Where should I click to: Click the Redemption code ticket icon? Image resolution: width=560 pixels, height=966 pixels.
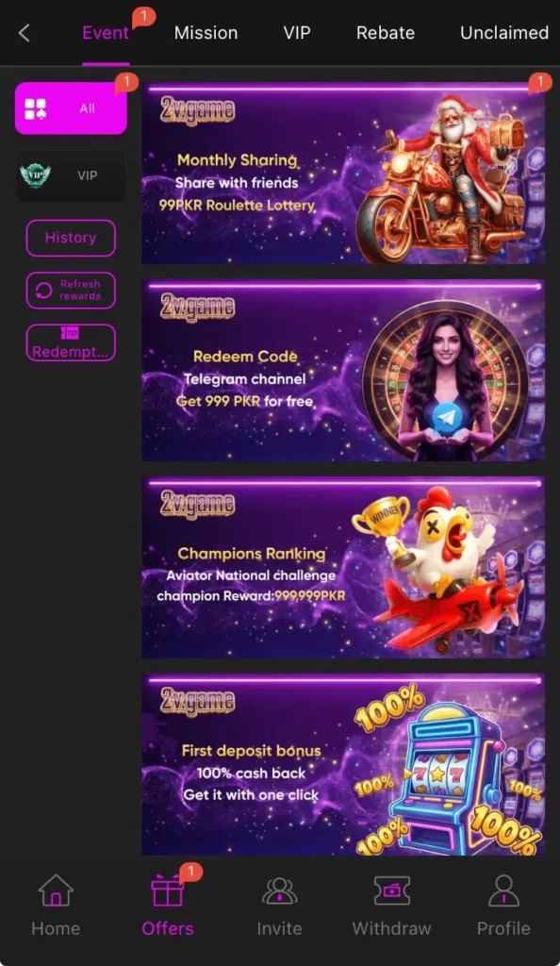70,333
